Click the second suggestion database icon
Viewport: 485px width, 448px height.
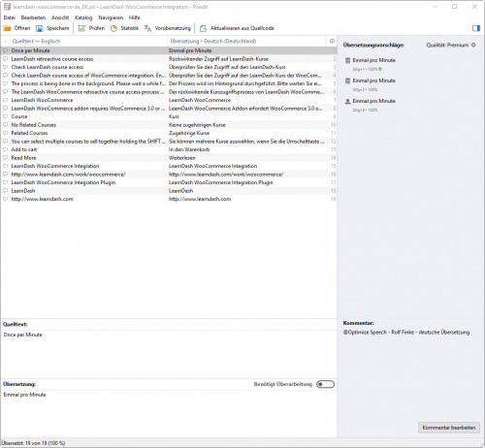coord(348,80)
